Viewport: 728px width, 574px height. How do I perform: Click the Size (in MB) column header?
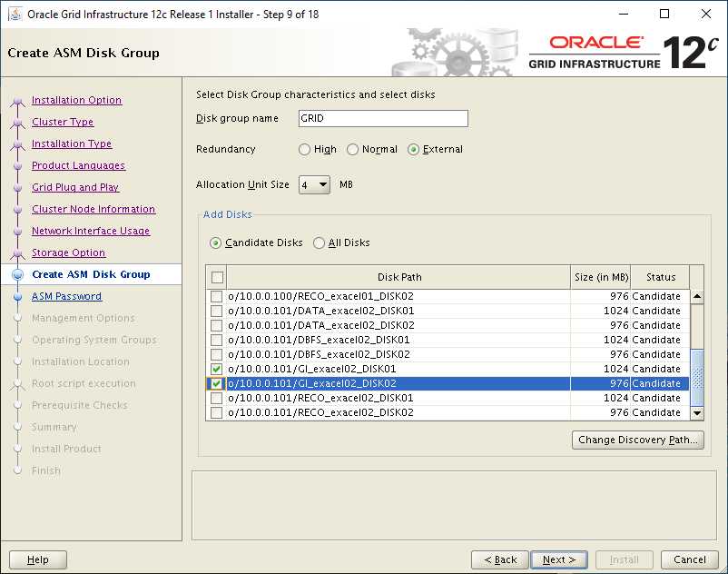click(601, 277)
